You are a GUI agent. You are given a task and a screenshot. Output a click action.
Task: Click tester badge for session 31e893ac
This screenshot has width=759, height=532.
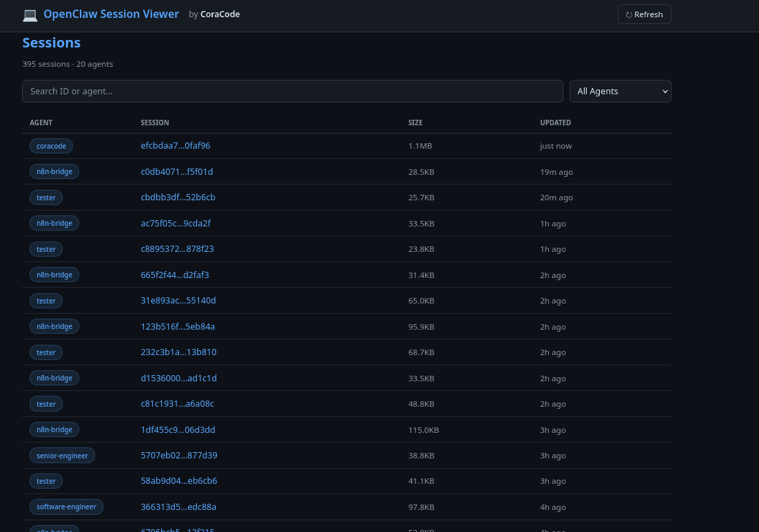pos(46,301)
